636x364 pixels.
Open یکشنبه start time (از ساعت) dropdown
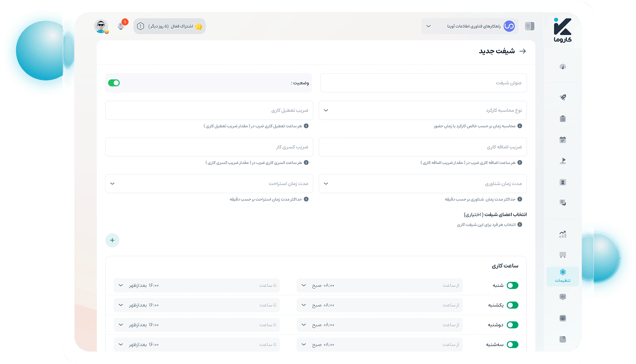(379, 305)
